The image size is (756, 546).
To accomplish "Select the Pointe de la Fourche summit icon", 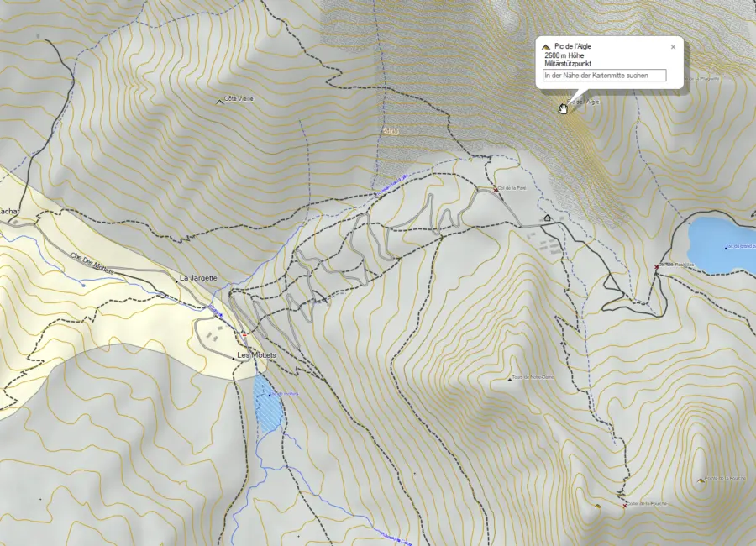I will [701, 480].
